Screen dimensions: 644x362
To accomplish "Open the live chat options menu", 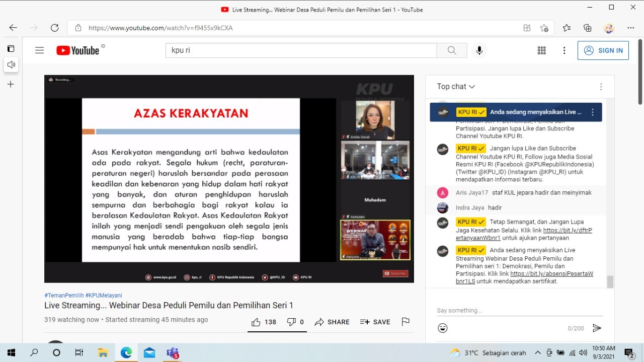I will tap(601, 87).
